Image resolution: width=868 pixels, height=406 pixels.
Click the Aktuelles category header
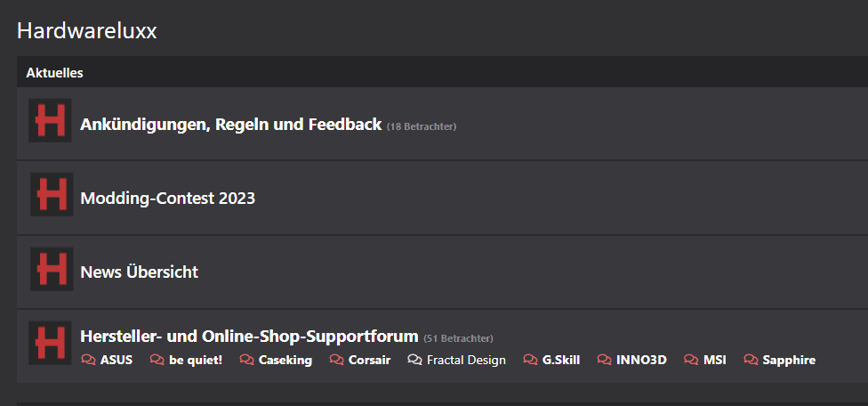[x=54, y=73]
